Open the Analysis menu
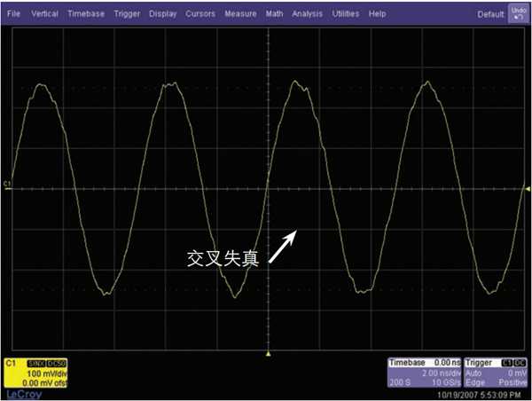 pos(307,14)
